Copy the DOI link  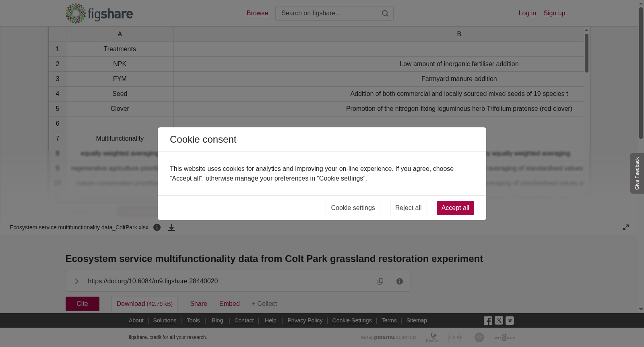click(x=380, y=281)
